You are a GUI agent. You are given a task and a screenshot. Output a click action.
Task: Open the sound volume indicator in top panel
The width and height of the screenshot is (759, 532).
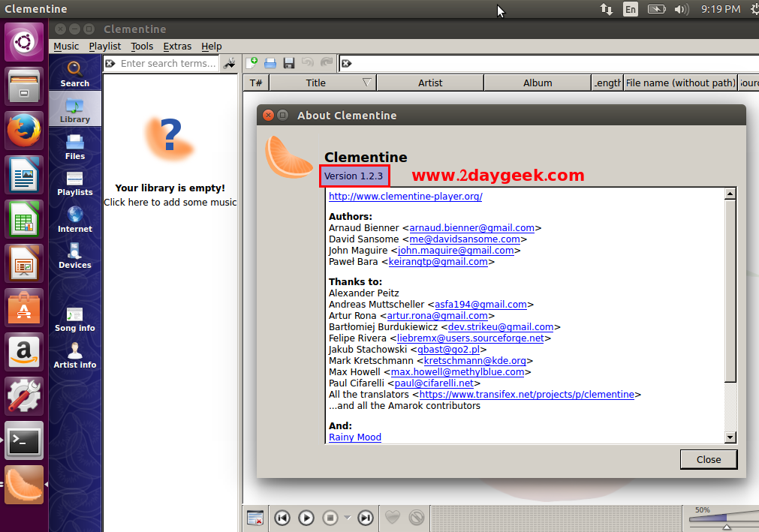click(682, 9)
